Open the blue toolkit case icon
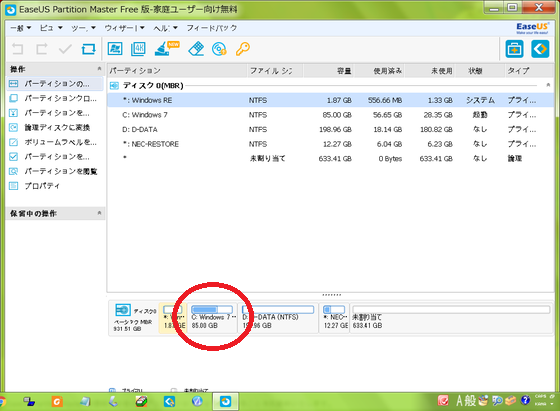This screenshot has height=411, width=560. 514,49
